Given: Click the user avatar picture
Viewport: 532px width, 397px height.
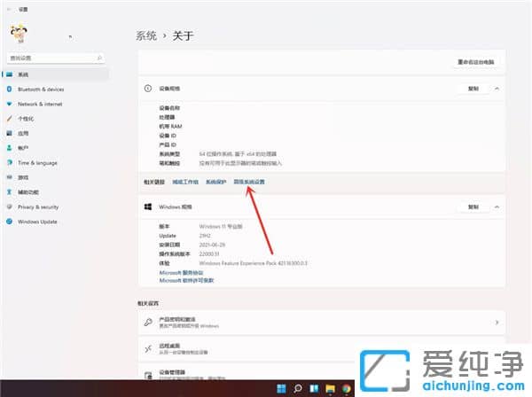Looking at the screenshot, I should pos(19,34).
